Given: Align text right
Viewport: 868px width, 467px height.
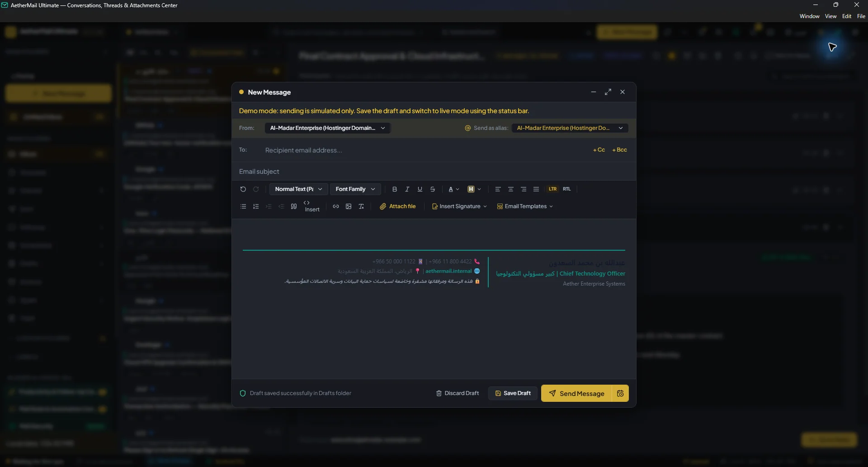Looking at the screenshot, I should pyautogui.click(x=523, y=189).
